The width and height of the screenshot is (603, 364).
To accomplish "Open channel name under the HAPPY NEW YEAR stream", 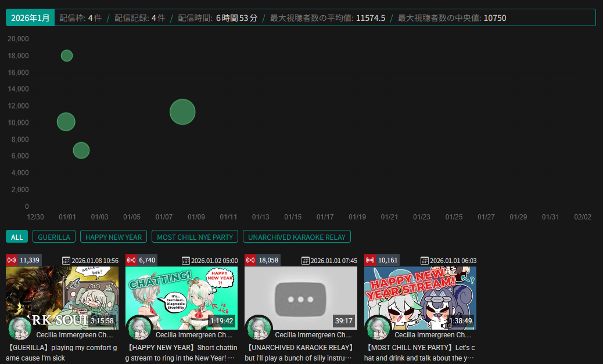I will (x=194, y=335).
